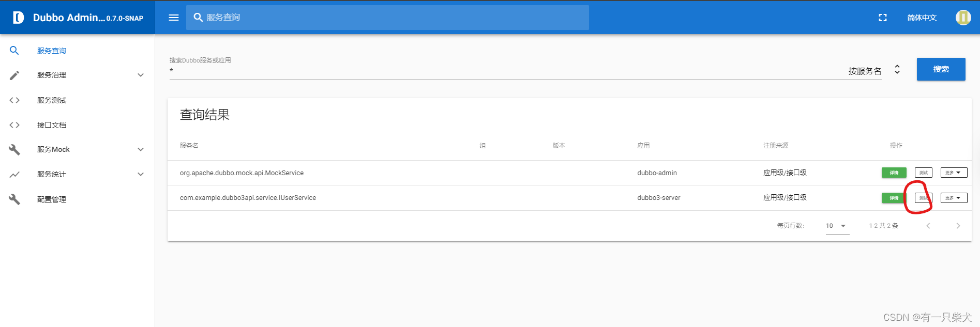Open the rows per page dropdown
The height and width of the screenshot is (327, 980).
(837, 226)
